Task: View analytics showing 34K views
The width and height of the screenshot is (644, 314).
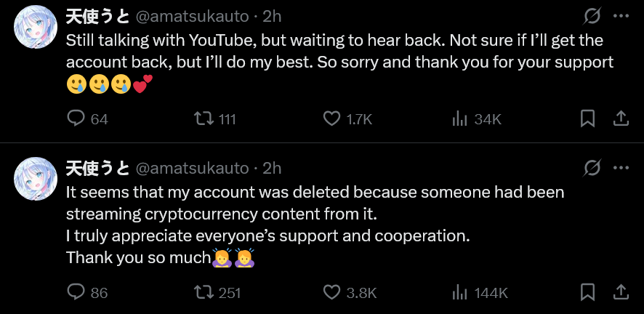Action: point(459,118)
